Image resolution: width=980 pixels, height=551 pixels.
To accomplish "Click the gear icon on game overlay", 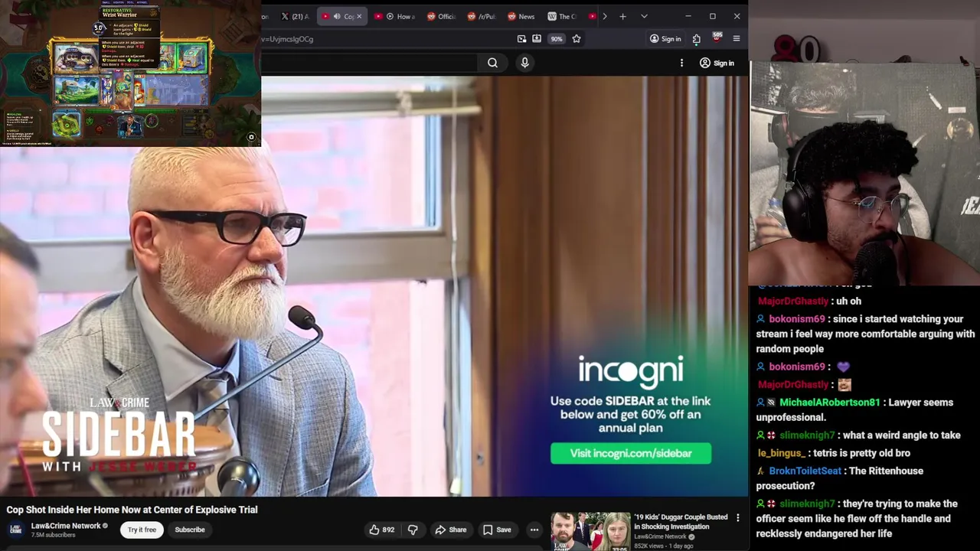I will click(251, 138).
